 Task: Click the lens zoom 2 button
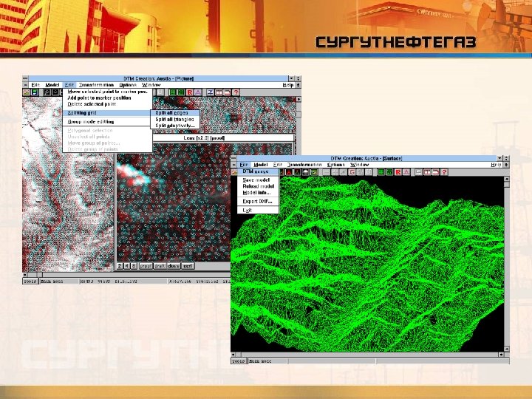120,266
